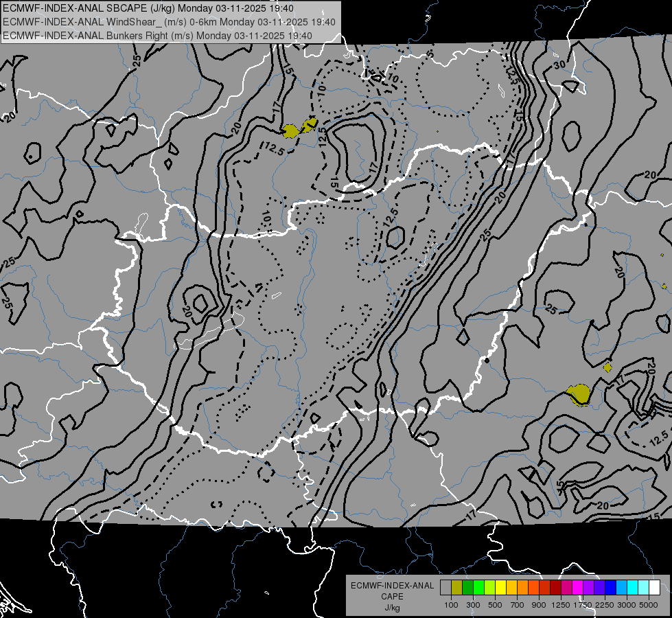This screenshot has height=618, width=672.
Task: Click the 100 label under the legend
Action: (451, 605)
